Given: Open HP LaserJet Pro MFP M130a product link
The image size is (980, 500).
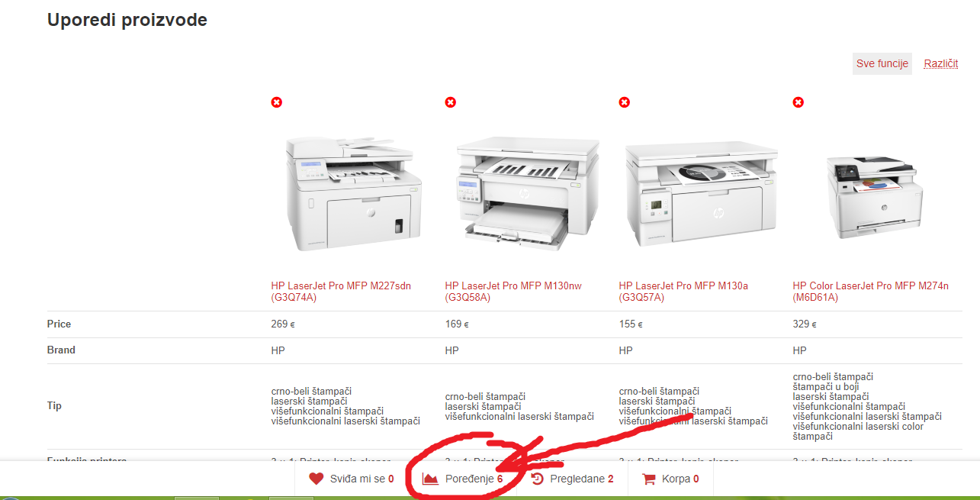Looking at the screenshot, I should 683,292.
